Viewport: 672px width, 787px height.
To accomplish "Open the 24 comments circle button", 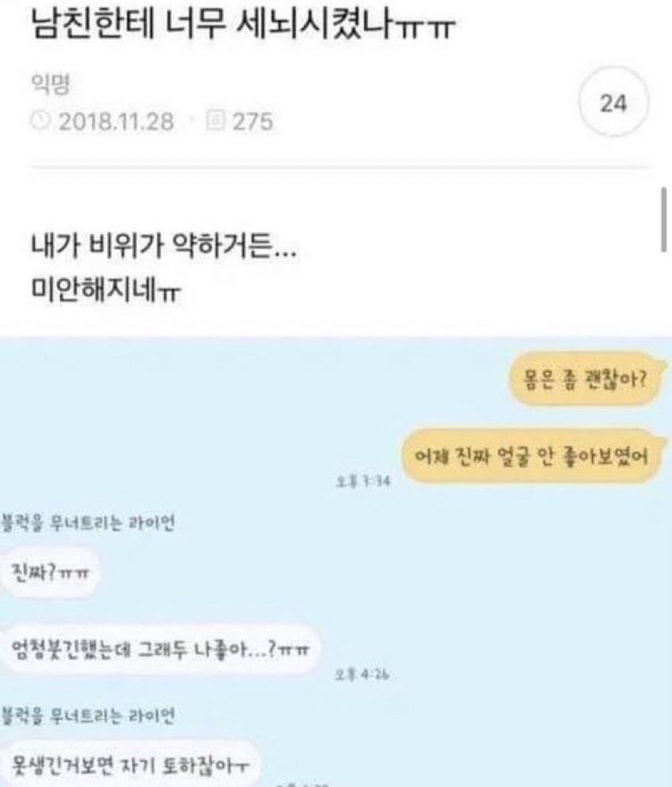I will (x=614, y=103).
